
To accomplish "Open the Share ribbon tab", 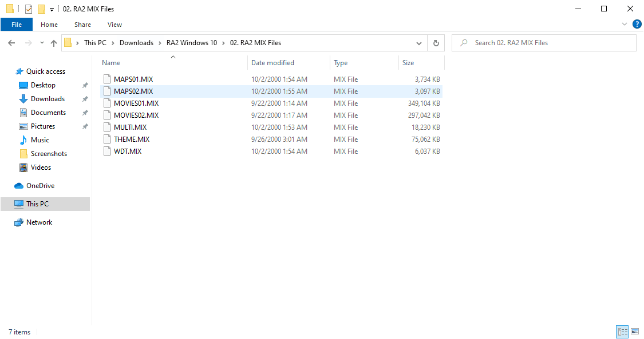I will pos(82,25).
